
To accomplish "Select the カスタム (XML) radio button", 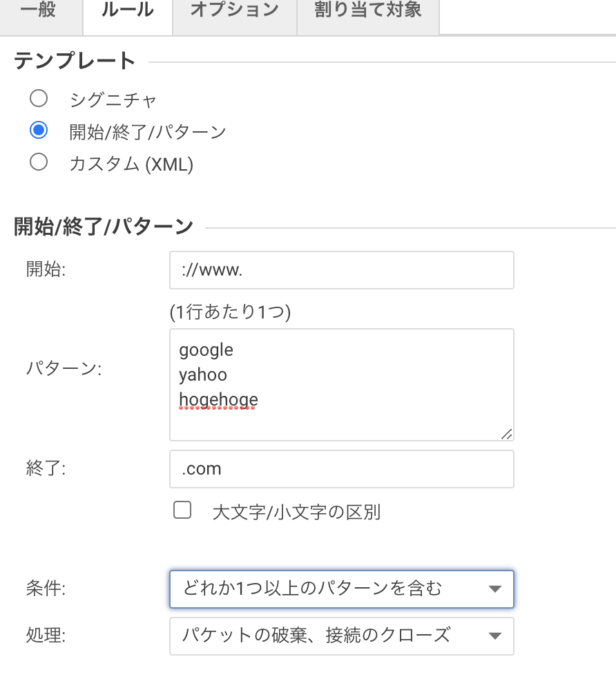I will (39, 164).
